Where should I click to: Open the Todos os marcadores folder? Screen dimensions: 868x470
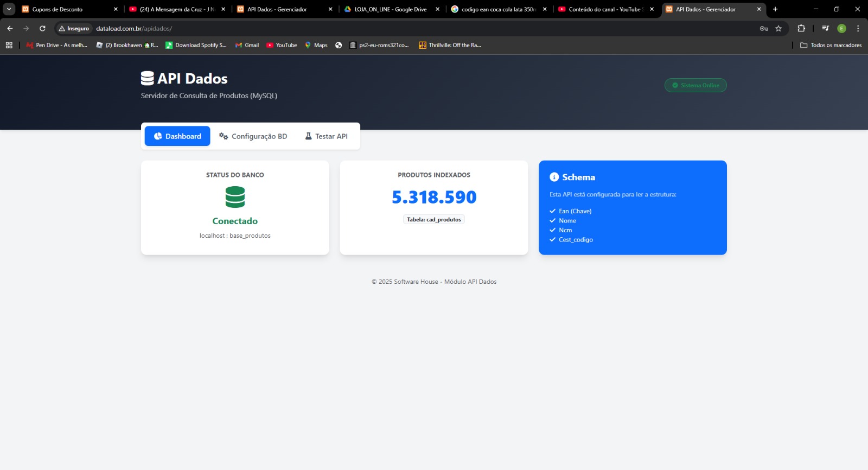831,45
